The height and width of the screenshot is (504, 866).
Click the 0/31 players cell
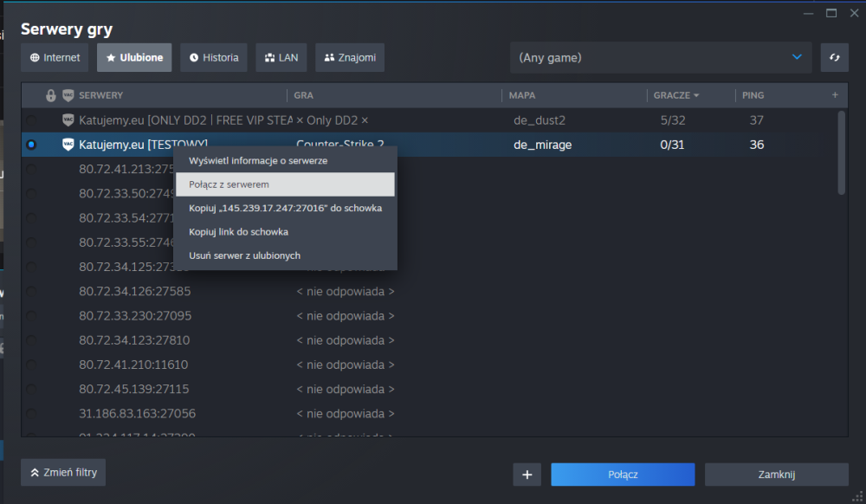pos(672,145)
